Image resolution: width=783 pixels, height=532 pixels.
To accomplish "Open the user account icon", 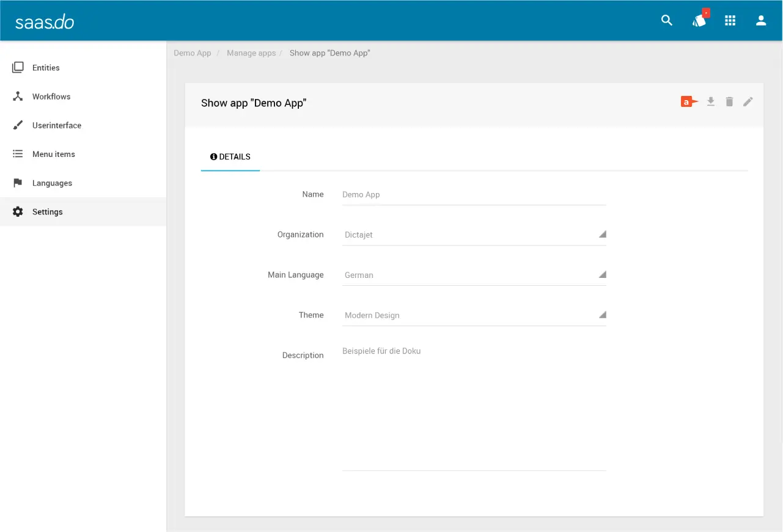I will coord(761,21).
